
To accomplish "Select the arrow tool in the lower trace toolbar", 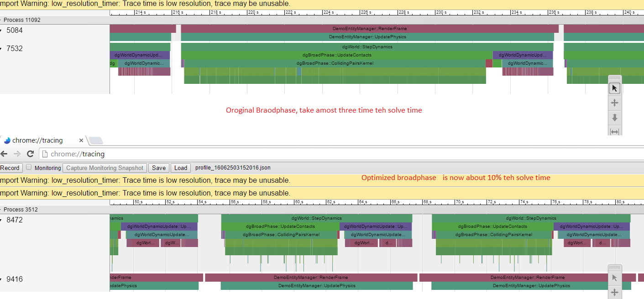I will coord(614,278).
